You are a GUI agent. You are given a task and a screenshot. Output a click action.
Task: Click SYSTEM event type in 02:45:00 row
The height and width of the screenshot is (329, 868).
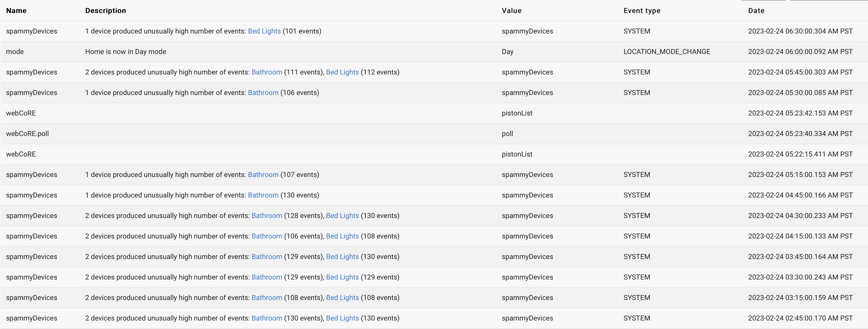[637, 318]
